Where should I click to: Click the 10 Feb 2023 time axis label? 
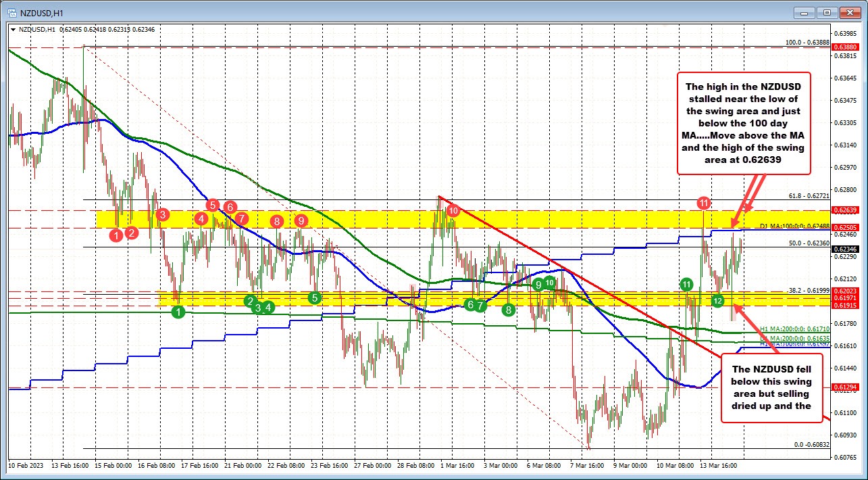(26, 466)
